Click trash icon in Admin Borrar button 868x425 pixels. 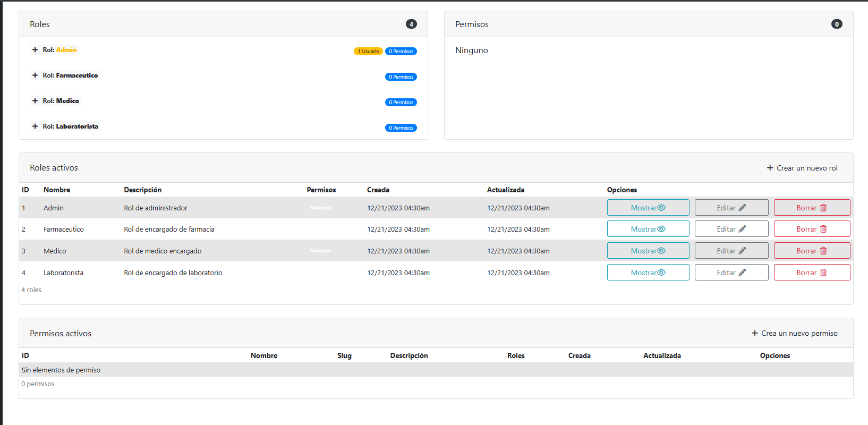pyautogui.click(x=823, y=208)
